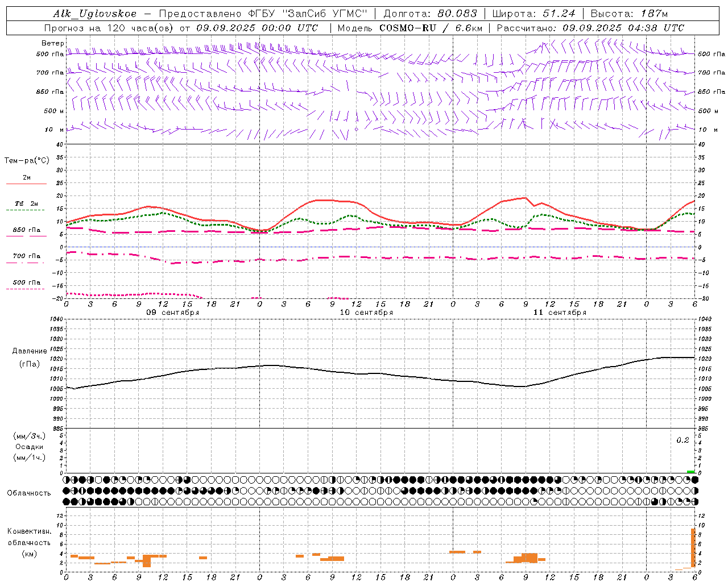Image resolution: width=728 pixels, height=582 pixels.
Task: Click the 09 сентября date label
Action: pyautogui.click(x=173, y=313)
